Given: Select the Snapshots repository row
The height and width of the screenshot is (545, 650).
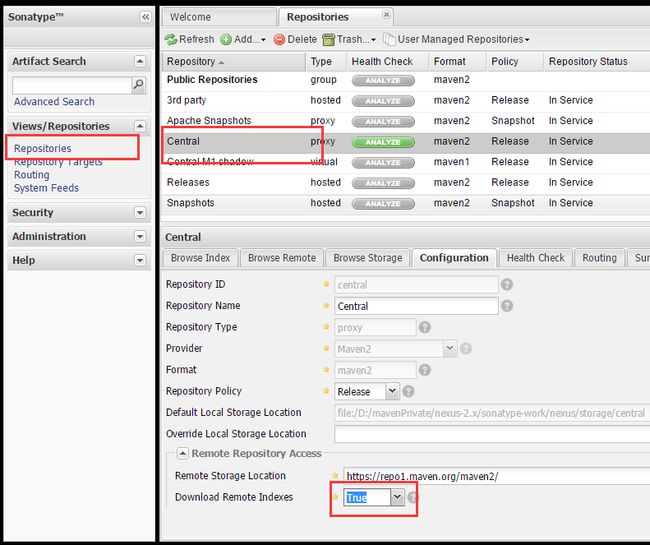Looking at the screenshot, I should [405, 203].
